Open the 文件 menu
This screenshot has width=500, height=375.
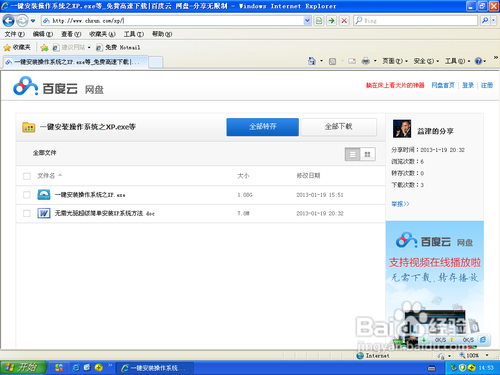coord(14,34)
